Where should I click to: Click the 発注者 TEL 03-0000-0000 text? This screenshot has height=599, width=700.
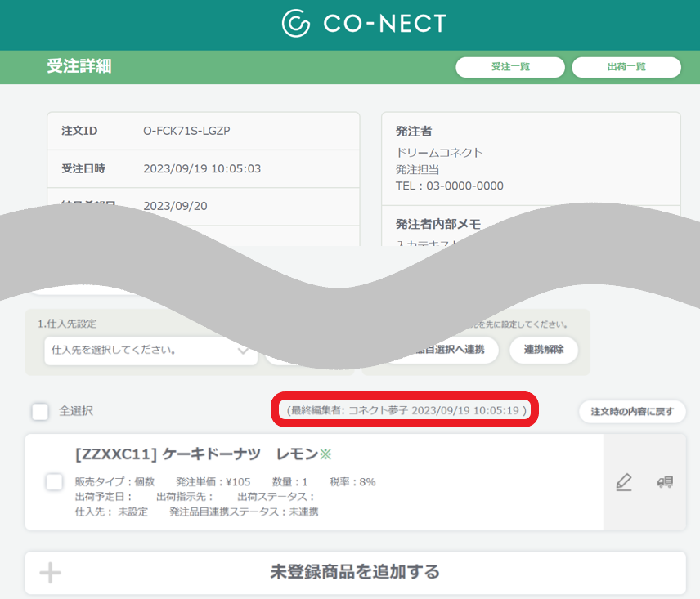pyautogui.click(x=450, y=186)
